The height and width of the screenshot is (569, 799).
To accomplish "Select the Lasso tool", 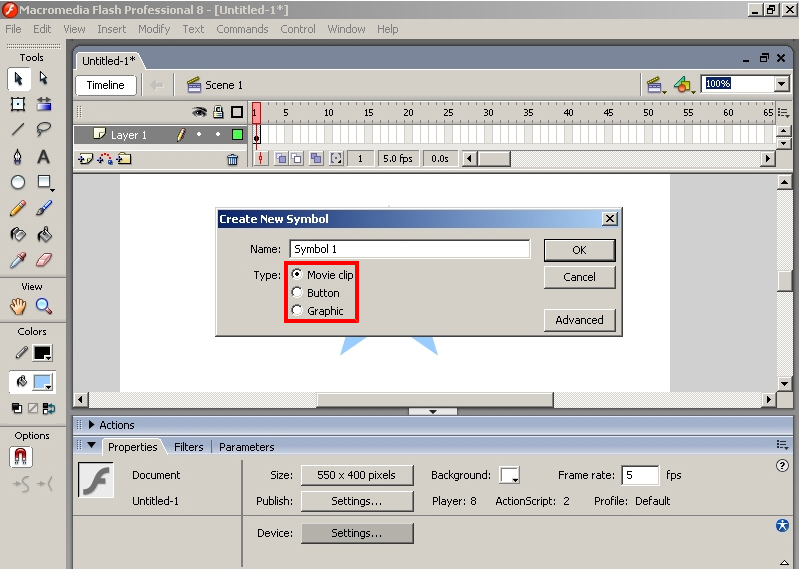I will click(x=44, y=129).
